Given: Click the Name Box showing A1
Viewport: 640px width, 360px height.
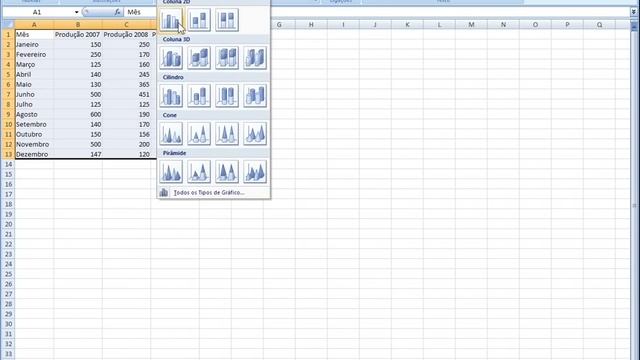Looking at the screenshot, I should [38, 12].
